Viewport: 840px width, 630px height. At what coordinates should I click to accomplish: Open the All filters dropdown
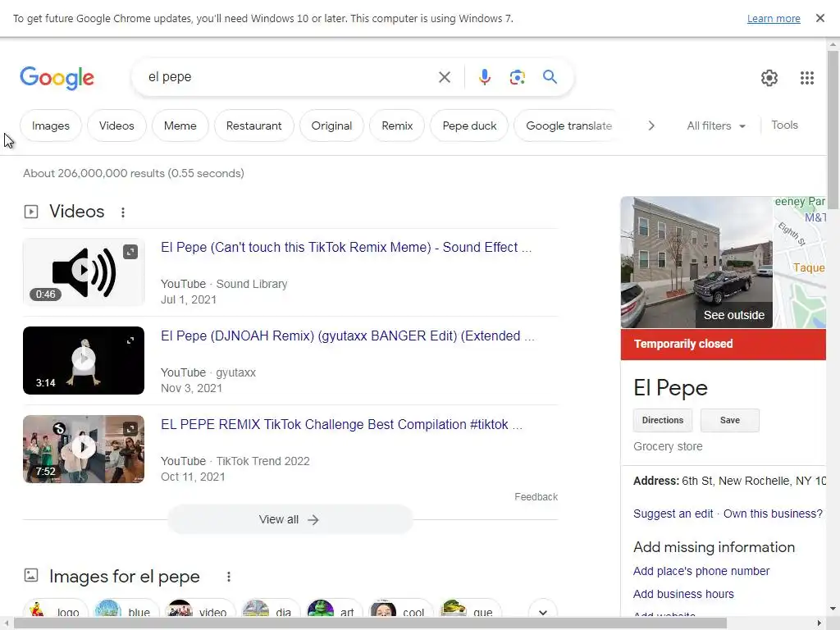715,126
